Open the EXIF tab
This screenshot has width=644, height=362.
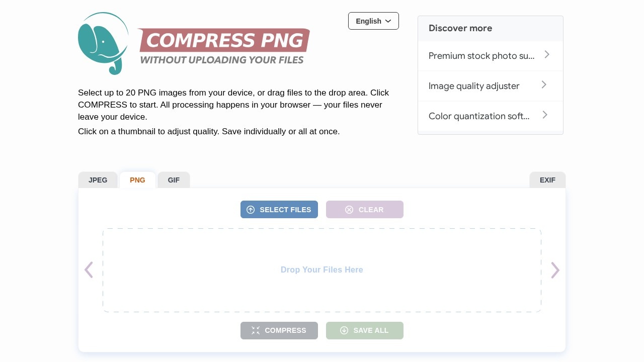click(547, 180)
